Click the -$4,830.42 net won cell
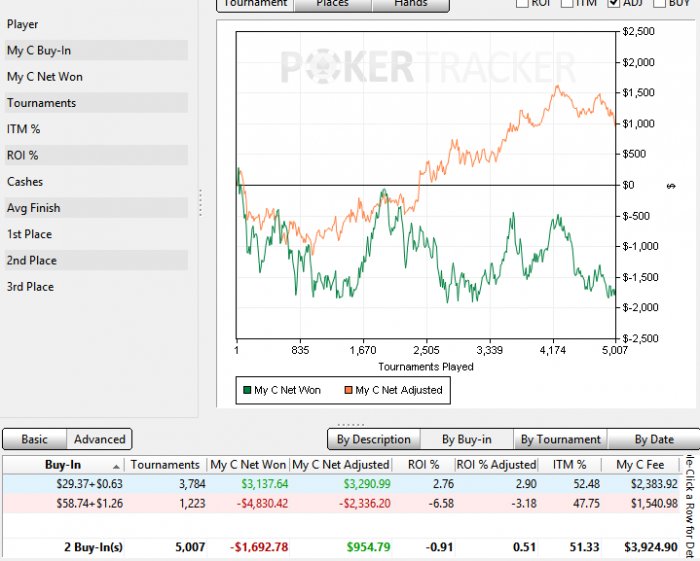Image resolution: width=700 pixels, height=561 pixels. click(262, 503)
